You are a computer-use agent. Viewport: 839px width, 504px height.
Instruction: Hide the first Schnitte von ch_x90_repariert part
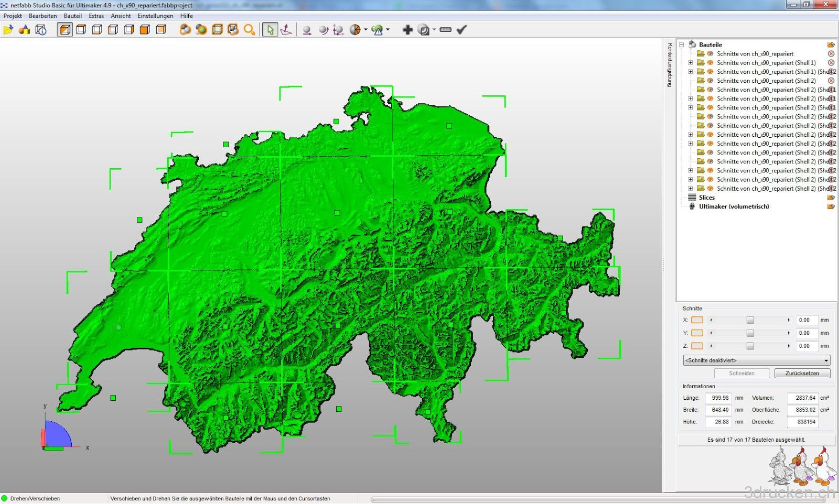[x=710, y=53]
